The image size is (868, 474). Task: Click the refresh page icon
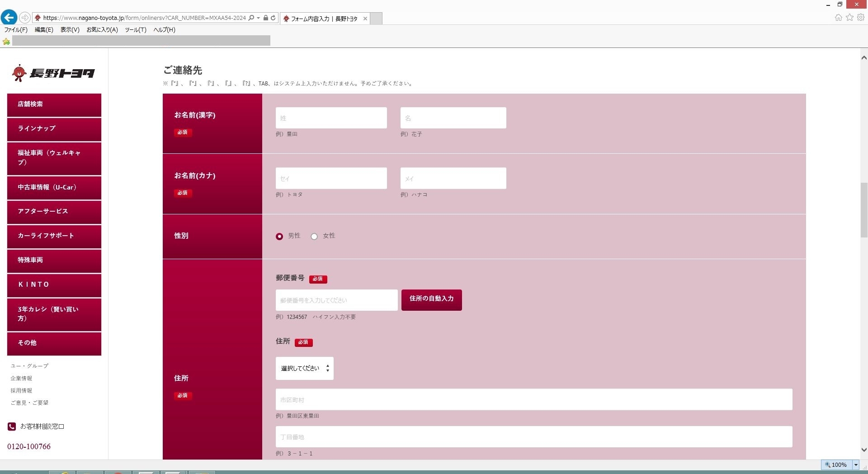coord(273,18)
